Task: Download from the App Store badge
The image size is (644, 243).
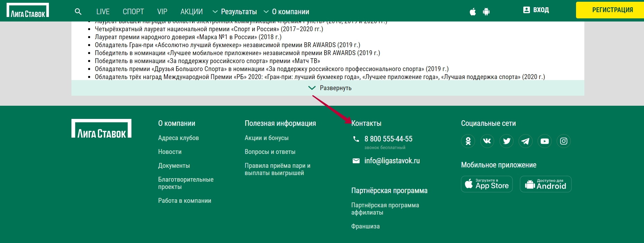Action: point(487,184)
